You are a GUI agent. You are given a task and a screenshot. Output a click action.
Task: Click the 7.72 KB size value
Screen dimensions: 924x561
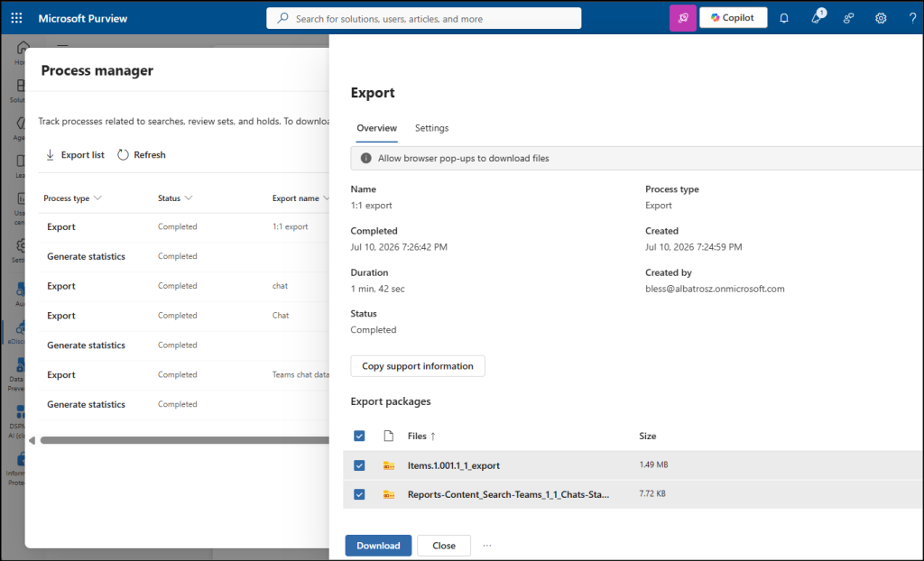tap(652, 494)
